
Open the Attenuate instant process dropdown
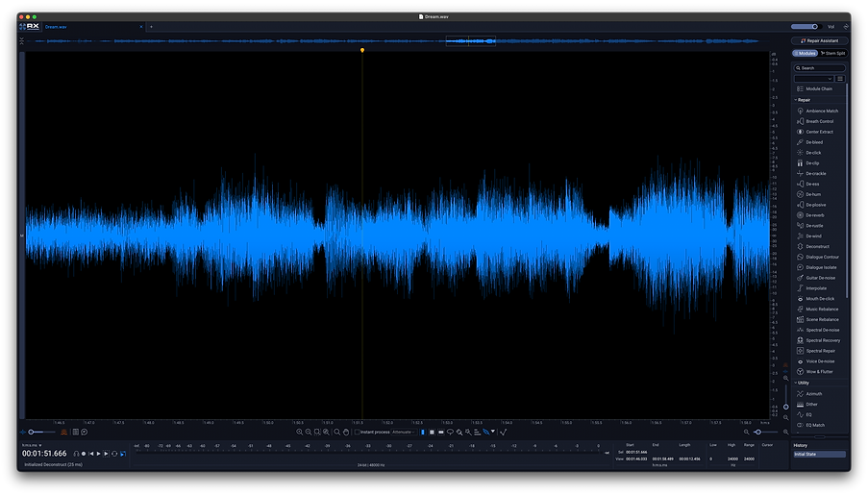pos(404,432)
